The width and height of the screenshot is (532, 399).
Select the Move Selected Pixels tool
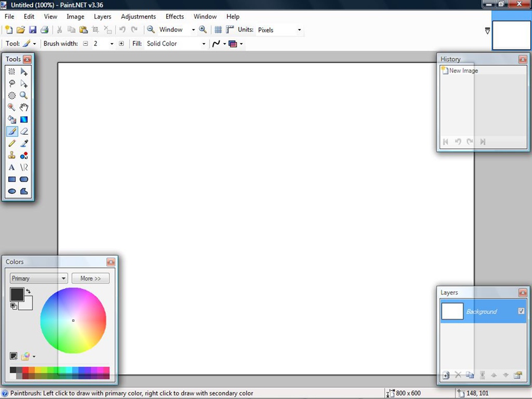[x=24, y=72]
